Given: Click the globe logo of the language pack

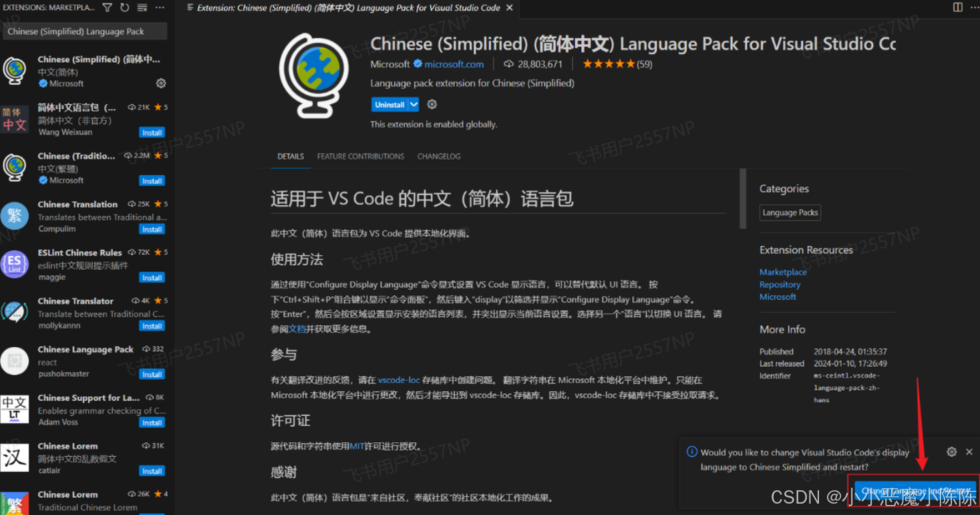Looking at the screenshot, I should [314, 75].
